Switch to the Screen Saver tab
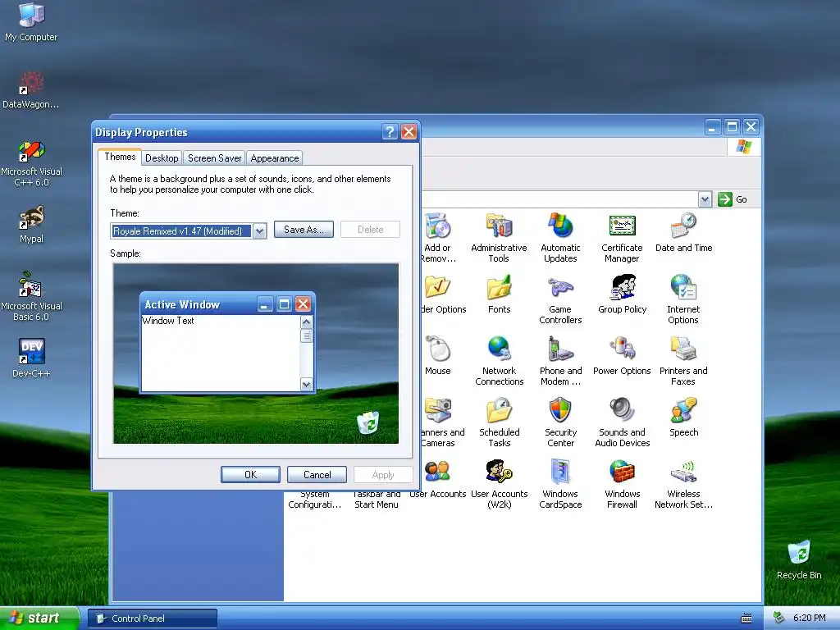Screen dimensions: 840x630 pos(214,158)
